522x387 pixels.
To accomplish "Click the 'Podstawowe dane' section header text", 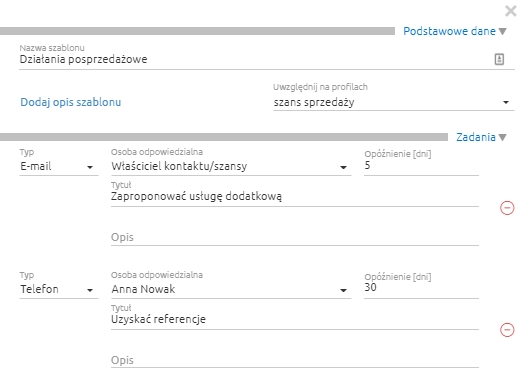I will [449, 31].
